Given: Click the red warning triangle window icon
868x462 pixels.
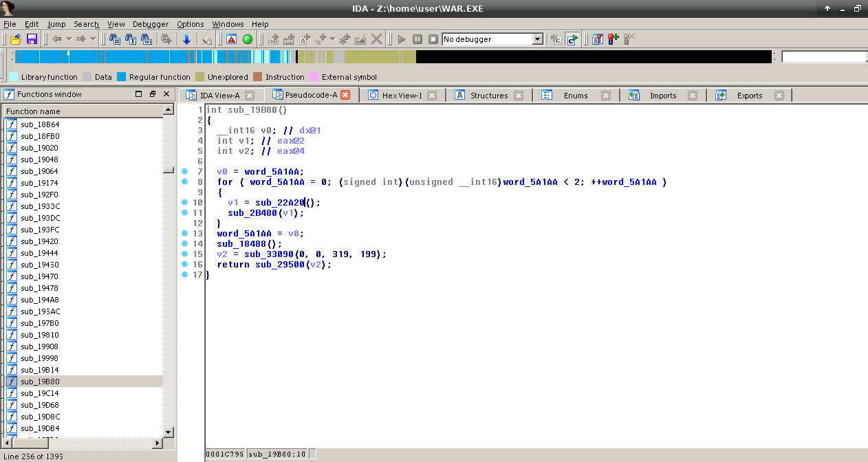Looking at the screenshot, I should pos(232,39).
